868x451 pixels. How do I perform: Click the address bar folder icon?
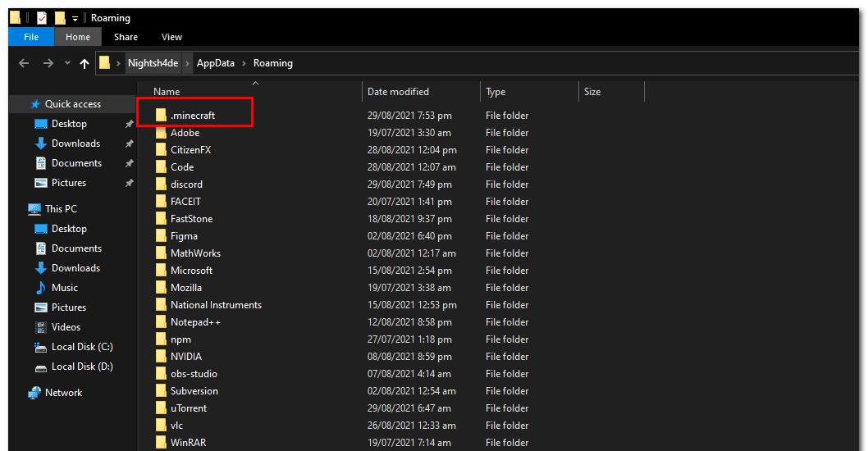click(105, 62)
